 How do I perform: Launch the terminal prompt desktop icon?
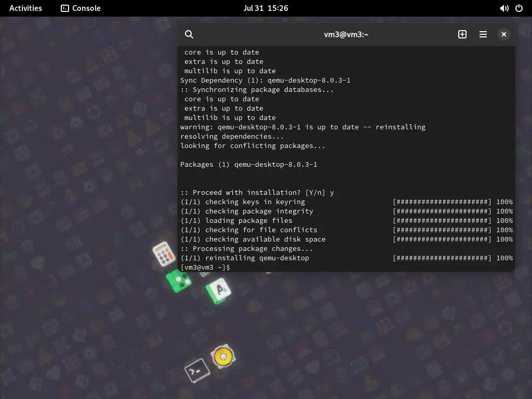click(x=197, y=370)
